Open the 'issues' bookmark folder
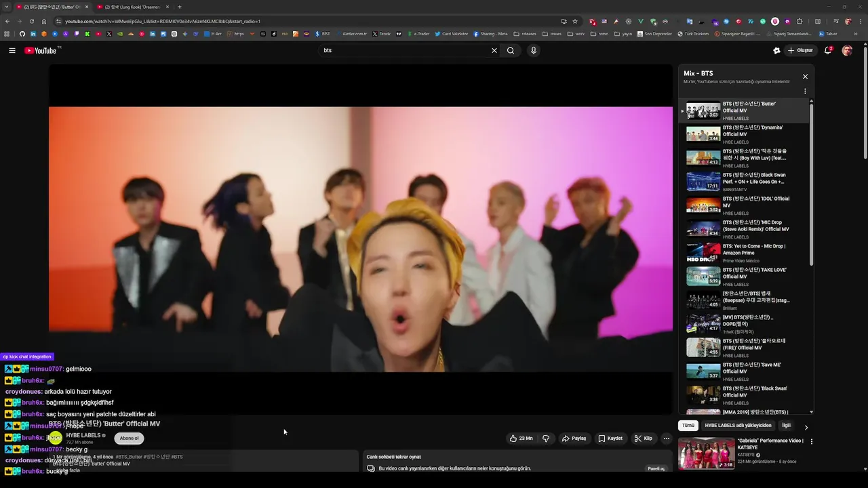 (552, 34)
